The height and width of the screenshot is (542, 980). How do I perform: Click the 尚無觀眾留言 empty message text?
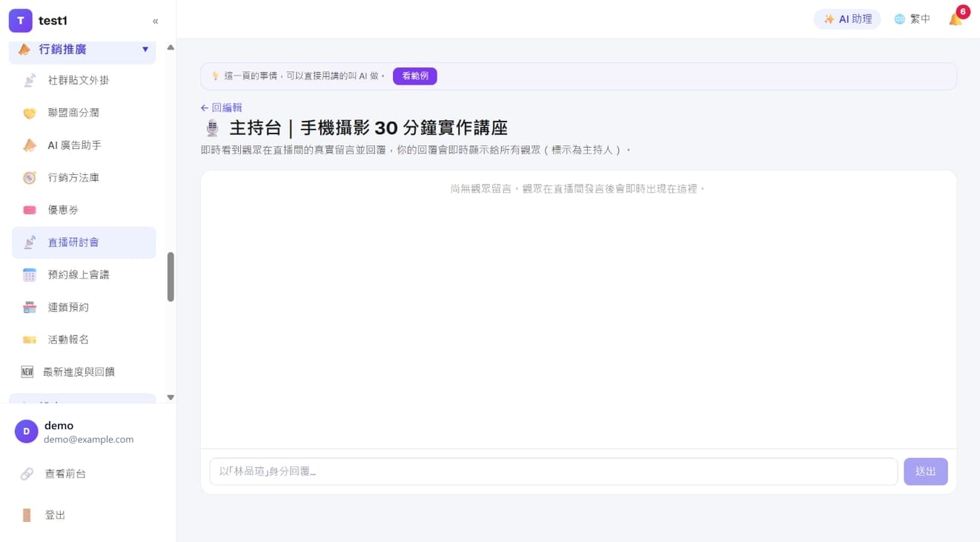(x=578, y=189)
